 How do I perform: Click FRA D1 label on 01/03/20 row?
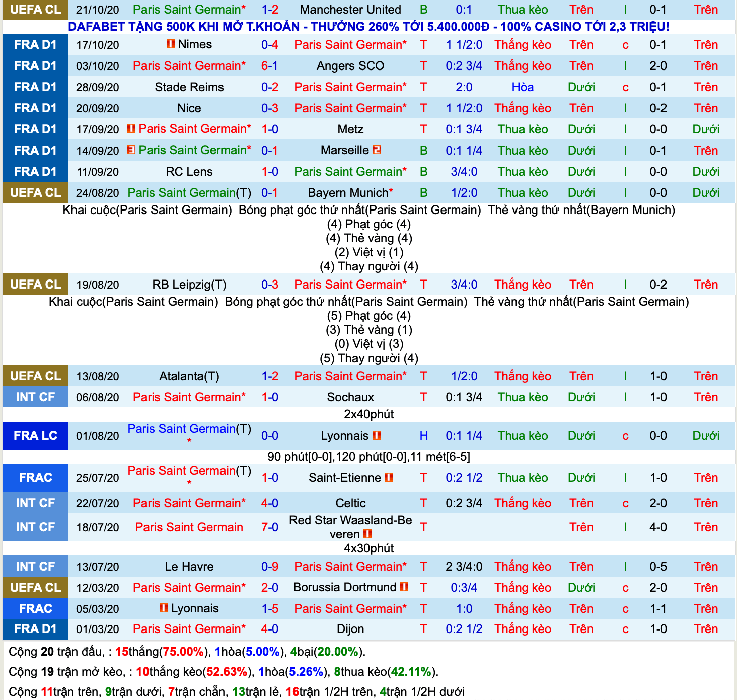pos(35,629)
